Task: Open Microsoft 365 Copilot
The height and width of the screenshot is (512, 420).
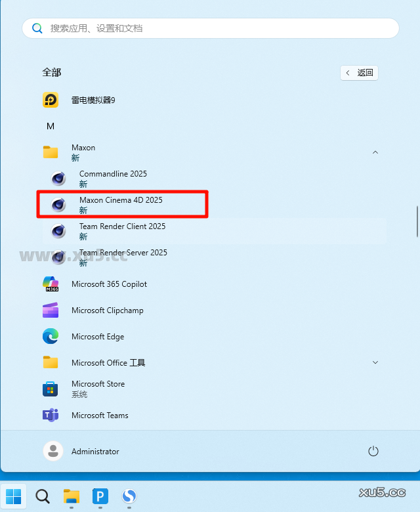Action: tap(109, 284)
